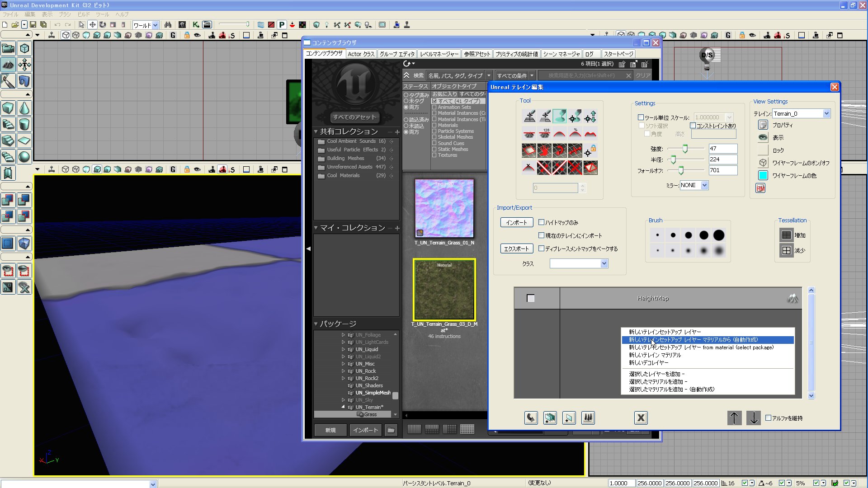Toggle terrain display eye icon
868x488 pixels.
click(x=763, y=137)
